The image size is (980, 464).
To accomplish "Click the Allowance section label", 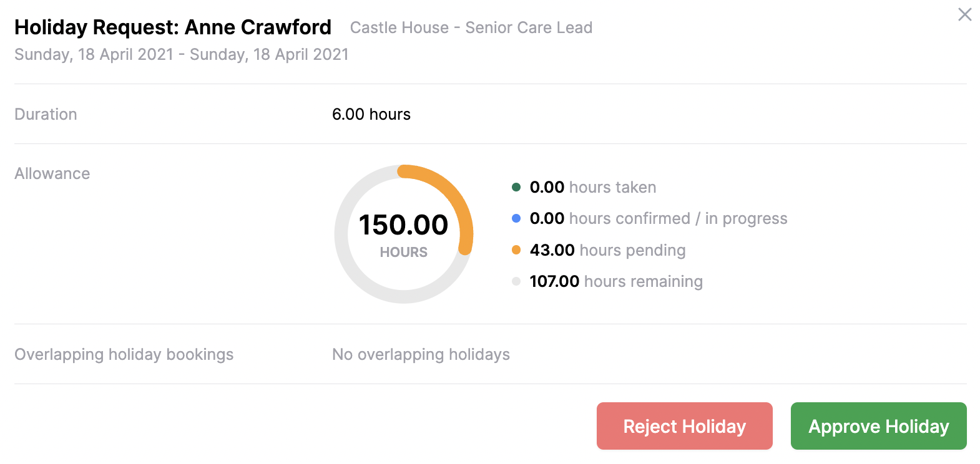I will (x=52, y=173).
